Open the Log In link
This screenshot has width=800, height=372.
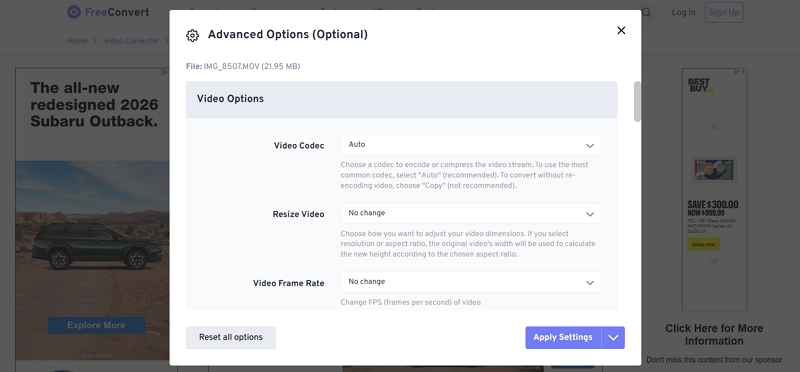(683, 12)
